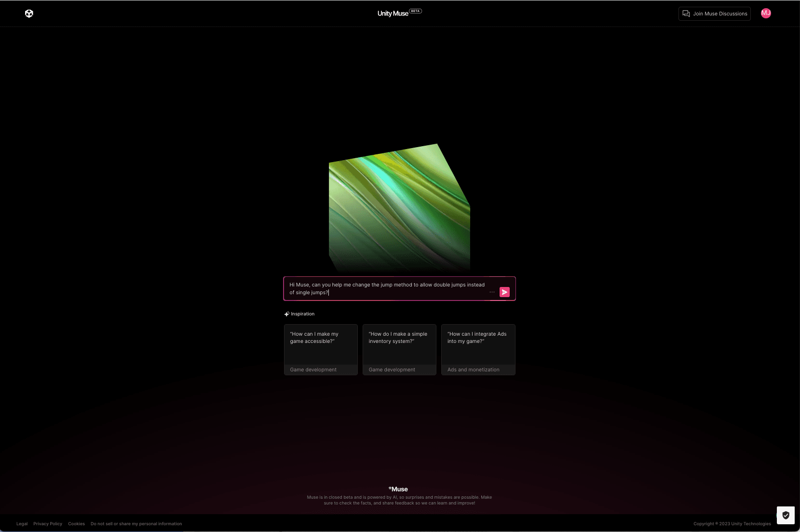
Task: Open the Legal footer link
Action: pyautogui.click(x=22, y=524)
